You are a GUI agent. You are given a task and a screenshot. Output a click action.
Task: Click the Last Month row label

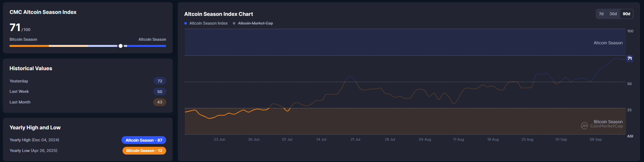click(x=20, y=102)
